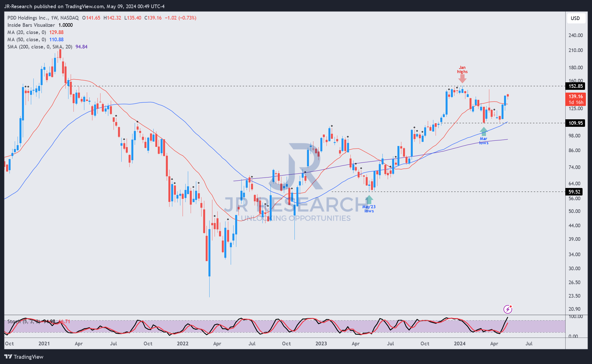592x364 pixels.
Task: Click the Stoch 0.00 axis label
Action: tap(573, 336)
